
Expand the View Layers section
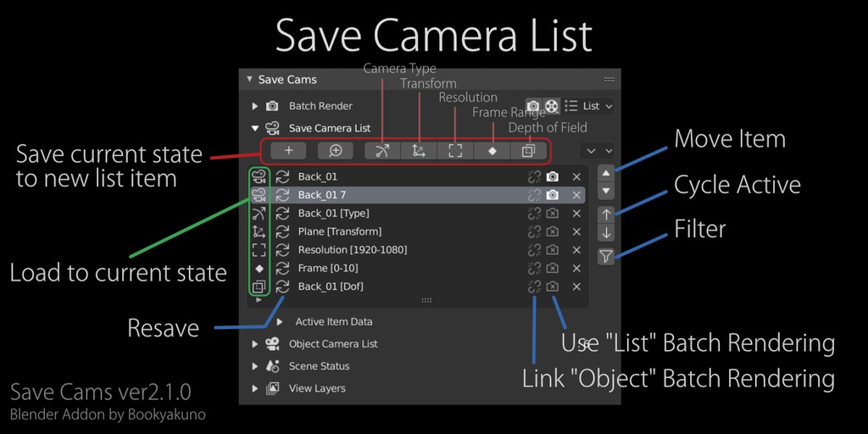(x=254, y=388)
